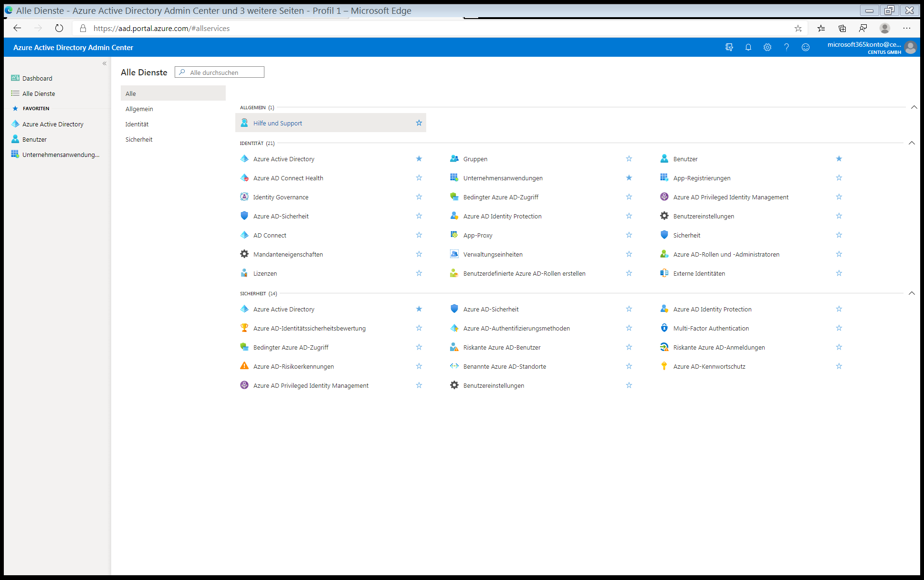
Task: Select the Identität category filter
Action: click(137, 124)
